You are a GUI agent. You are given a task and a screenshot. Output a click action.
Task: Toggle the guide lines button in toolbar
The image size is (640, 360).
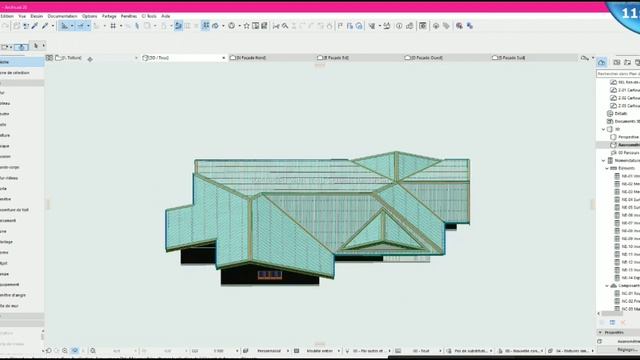click(x=64, y=26)
